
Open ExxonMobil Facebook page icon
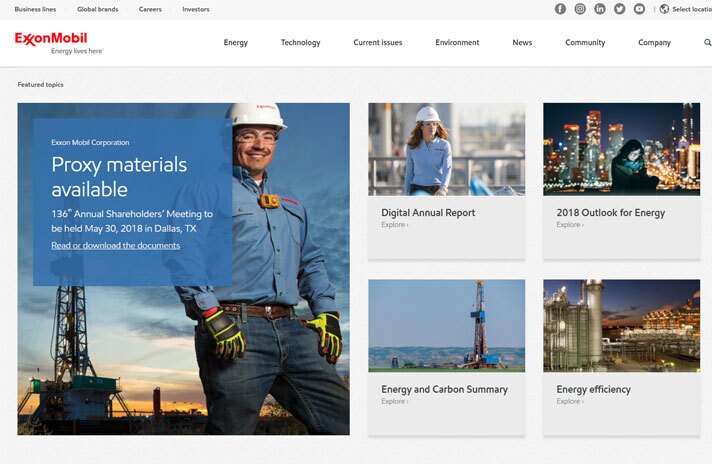pos(560,9)
